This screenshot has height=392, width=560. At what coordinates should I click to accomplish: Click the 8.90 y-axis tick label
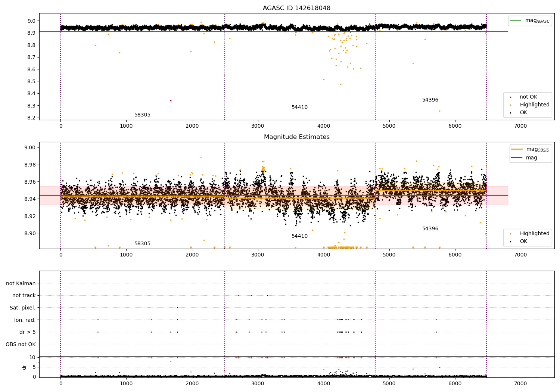point(30,234)
